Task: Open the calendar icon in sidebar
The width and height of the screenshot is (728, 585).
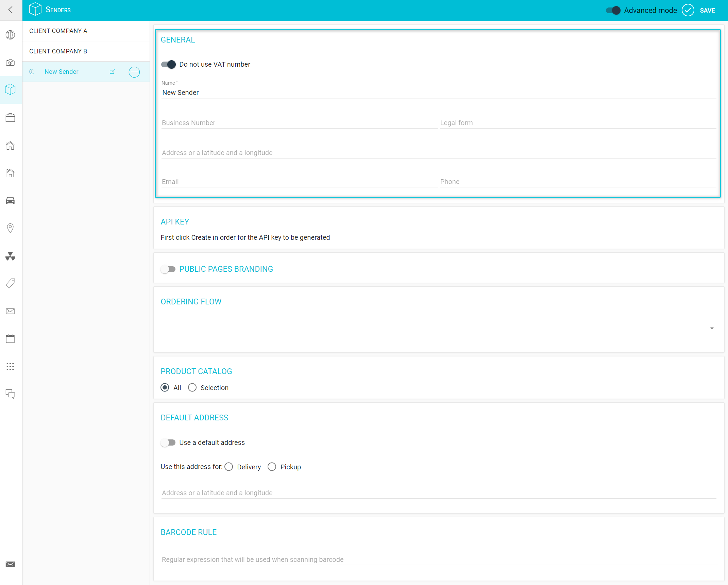Action: click(11, 339)
